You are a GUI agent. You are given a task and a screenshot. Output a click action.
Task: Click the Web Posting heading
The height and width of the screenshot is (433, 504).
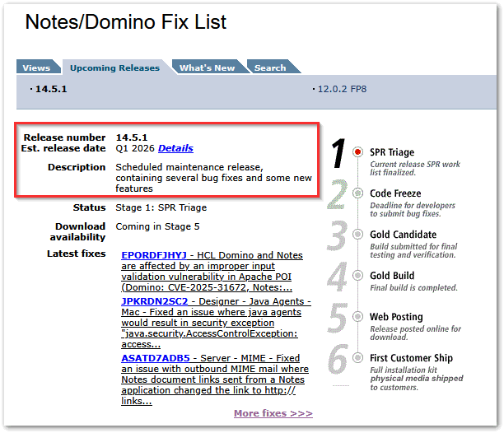click(x=396, y=316)
